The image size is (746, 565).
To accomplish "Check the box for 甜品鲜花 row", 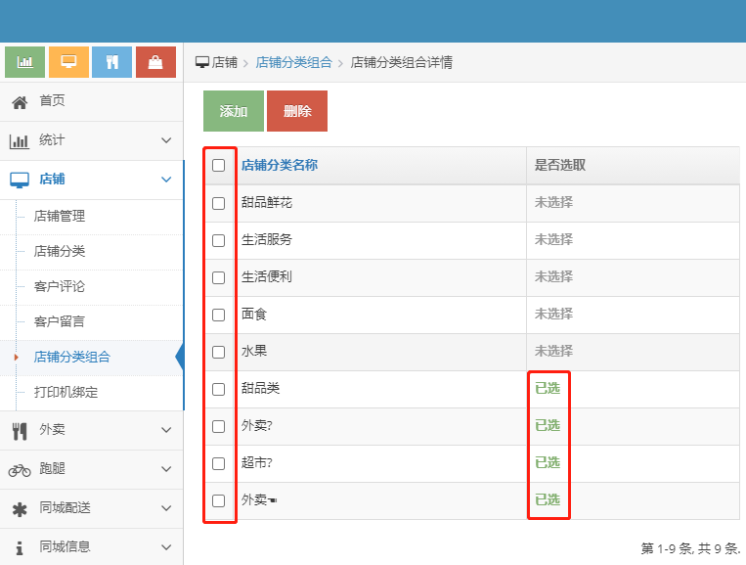I will [219, 203].
